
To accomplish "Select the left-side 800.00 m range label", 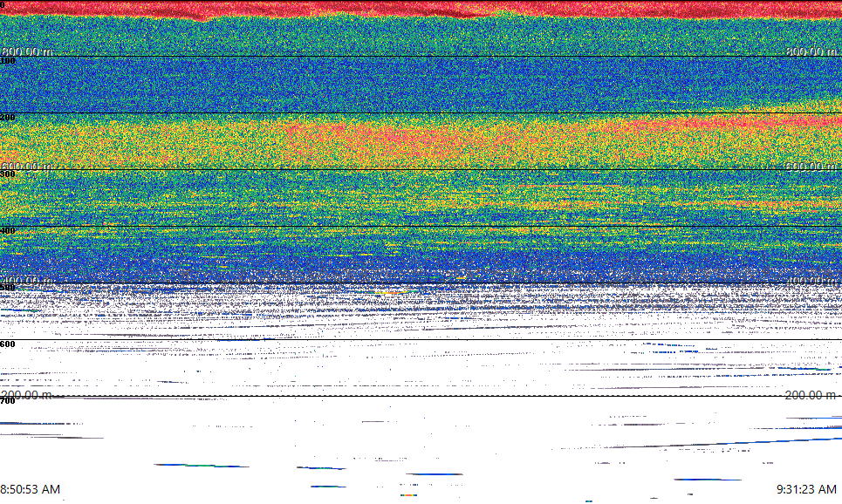I will coord(27,51).
